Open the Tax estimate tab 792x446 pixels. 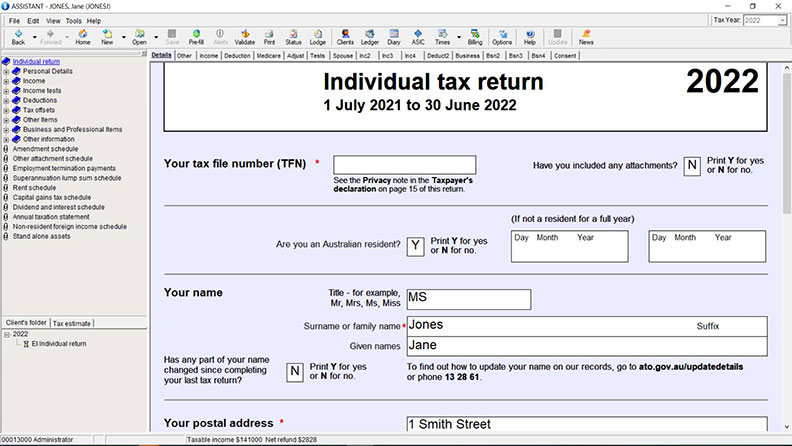tap(72, 323)
